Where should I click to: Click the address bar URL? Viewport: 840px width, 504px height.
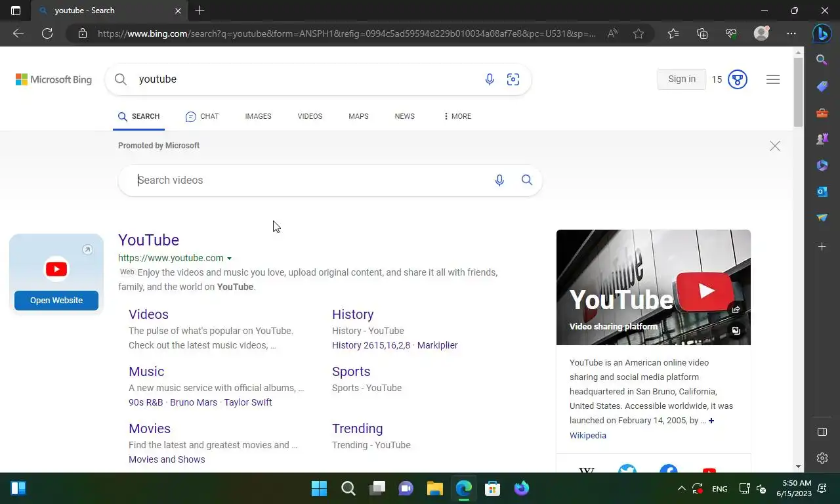[346, 33]
